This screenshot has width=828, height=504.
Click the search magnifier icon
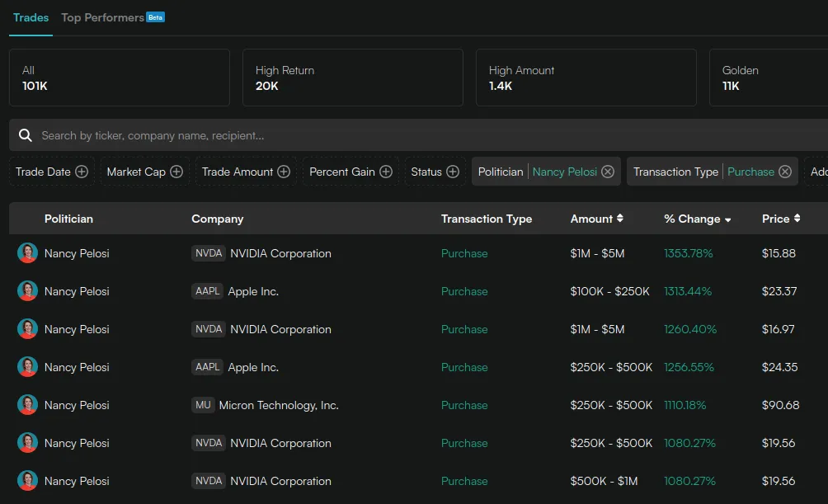26,135
